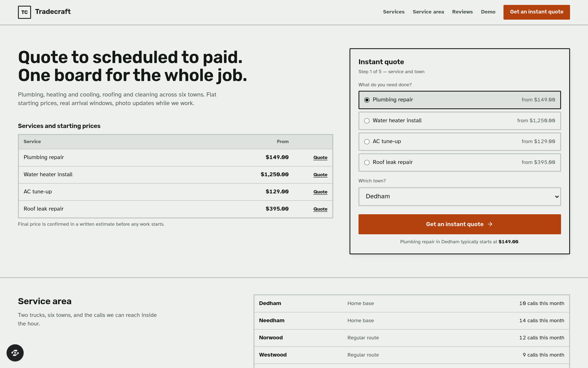Open the Reviews nav link
588x368 pixels.
[x=462, y=12]
